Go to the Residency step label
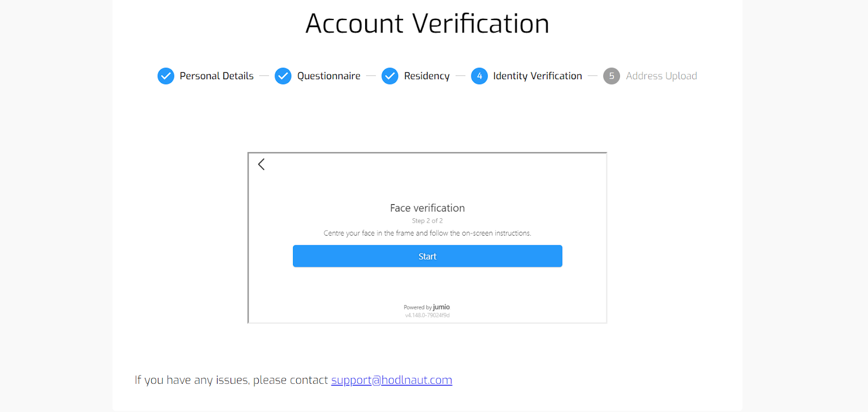The height and width of the screenshot is (412, 868). click(426, 76)
